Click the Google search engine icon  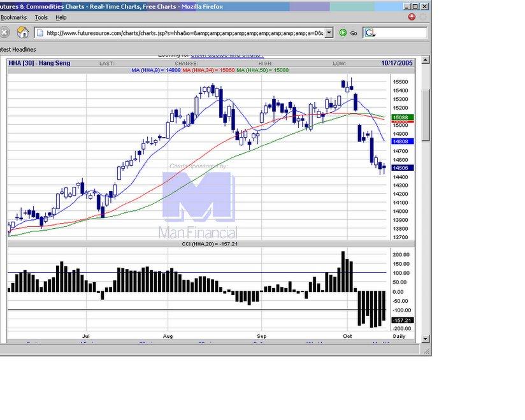click(x=370, y=33)
